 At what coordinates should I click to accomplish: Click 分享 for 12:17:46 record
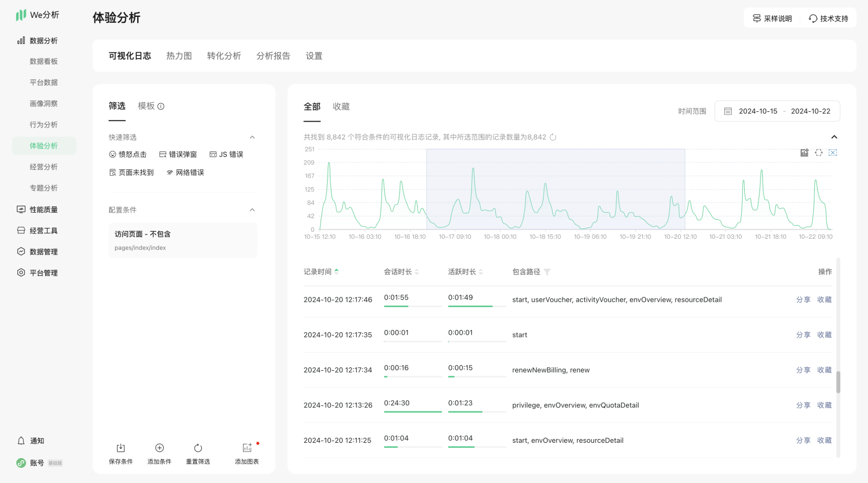tap(803, 300)
